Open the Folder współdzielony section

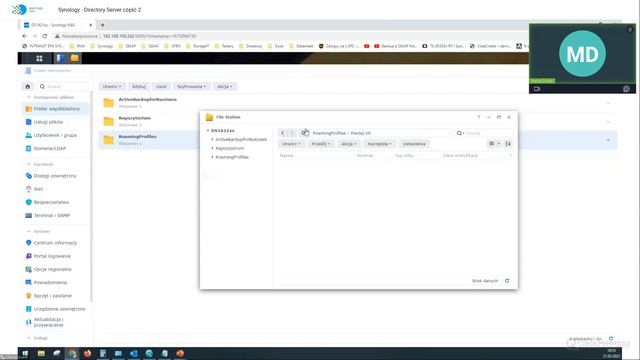(x=56, y=109)
